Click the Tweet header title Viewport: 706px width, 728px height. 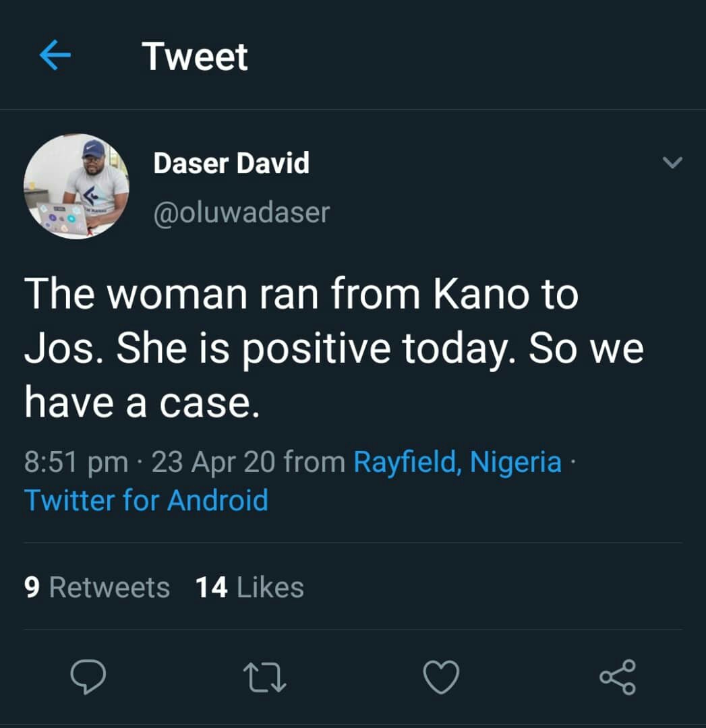[195, 56]
